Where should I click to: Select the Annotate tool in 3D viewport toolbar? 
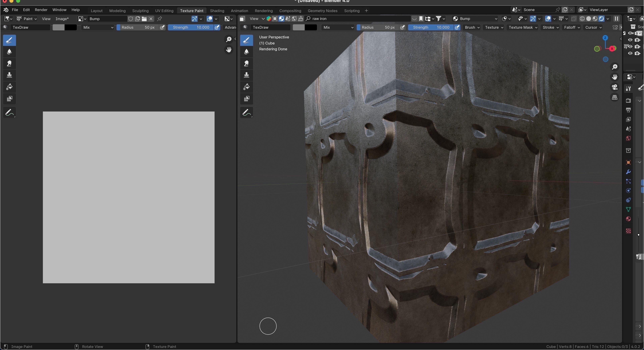[247, 113]
